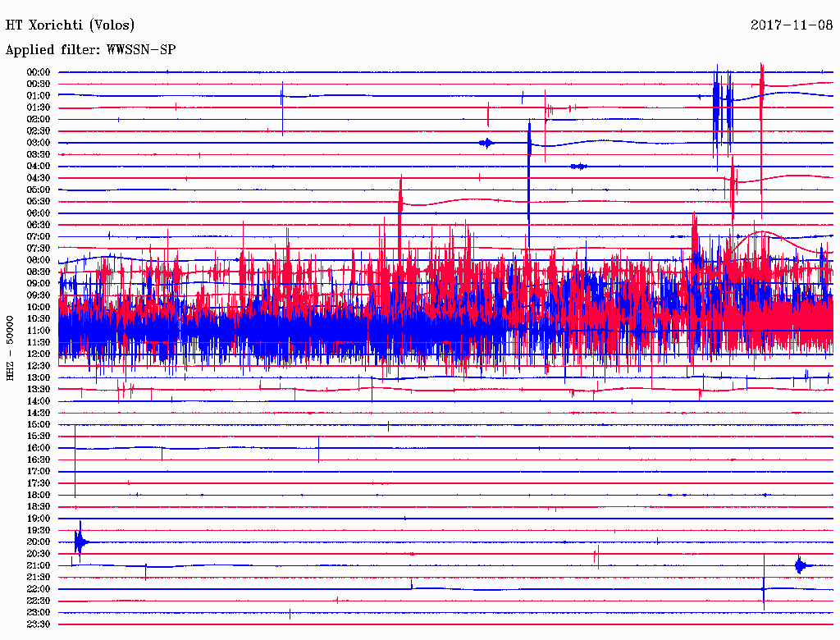Image resolution: width=840 pixels, height=640 pixels.
Task: Click the 19:30 time label
Action: [39, 531]
